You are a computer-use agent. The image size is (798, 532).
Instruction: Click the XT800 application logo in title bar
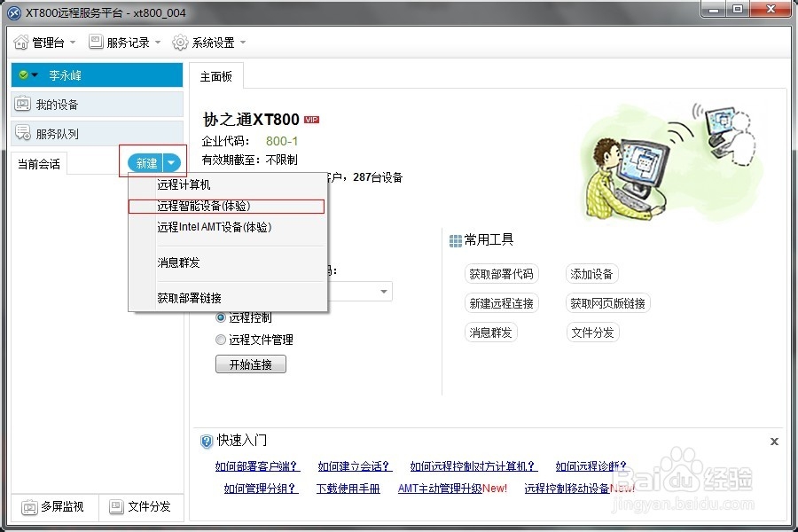click(x=15, y=12)
